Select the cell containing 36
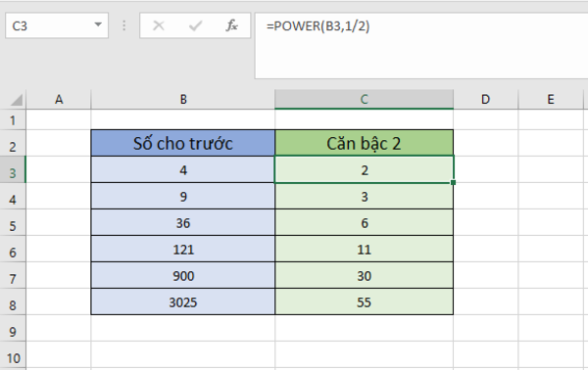Screen dimensions: 588x370 (x=183, y=223)
